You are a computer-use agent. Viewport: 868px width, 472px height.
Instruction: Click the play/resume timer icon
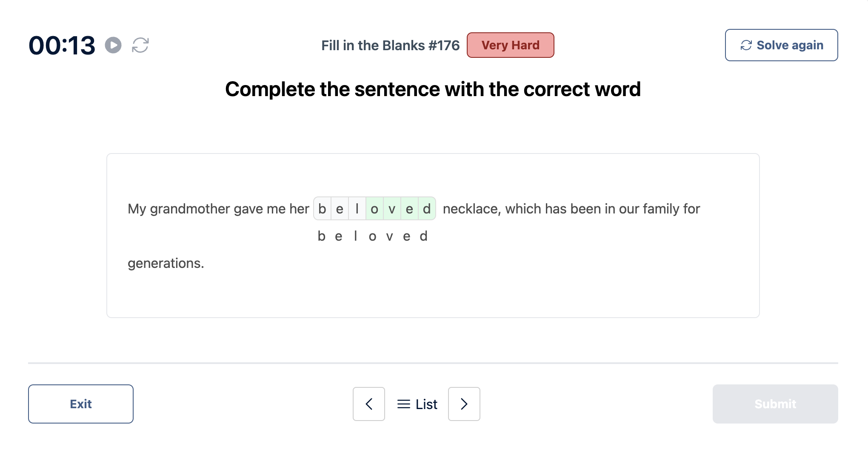pyautogui.click(x=113, y=45)
